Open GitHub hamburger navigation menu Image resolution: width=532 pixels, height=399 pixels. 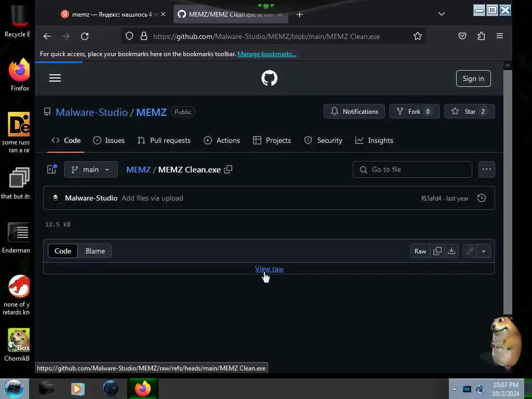[55, 78]
